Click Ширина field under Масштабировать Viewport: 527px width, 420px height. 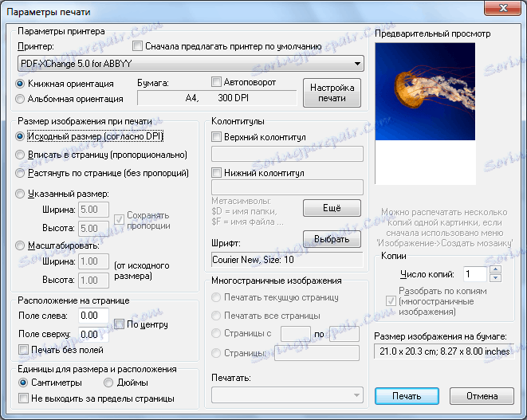pos(94,261)
